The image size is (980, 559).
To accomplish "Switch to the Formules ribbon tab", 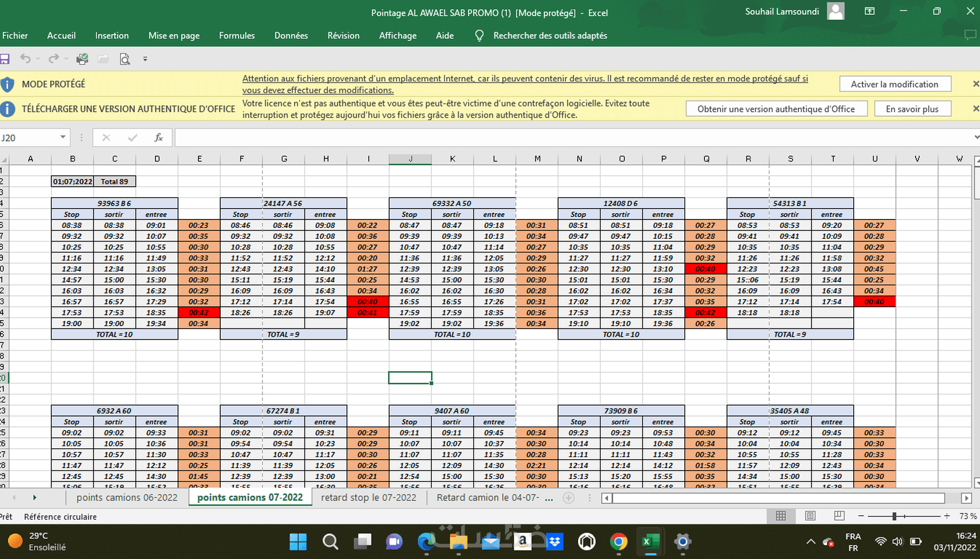I will [236, 35].
